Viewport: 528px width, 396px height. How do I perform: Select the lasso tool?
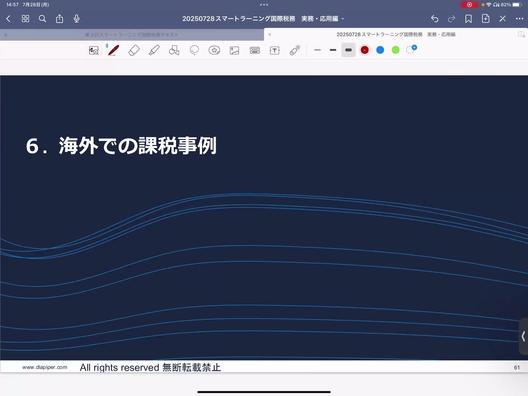[194, 51]
